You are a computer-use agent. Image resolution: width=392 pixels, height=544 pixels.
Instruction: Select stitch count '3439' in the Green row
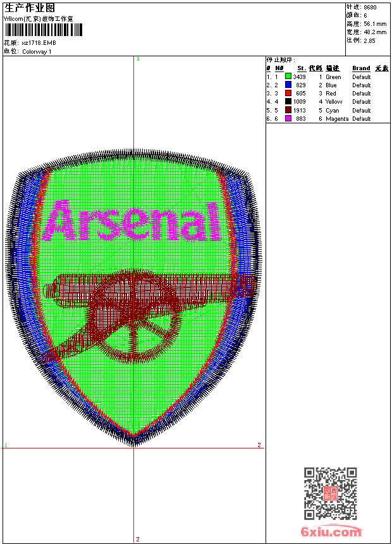tap(300, 77)
